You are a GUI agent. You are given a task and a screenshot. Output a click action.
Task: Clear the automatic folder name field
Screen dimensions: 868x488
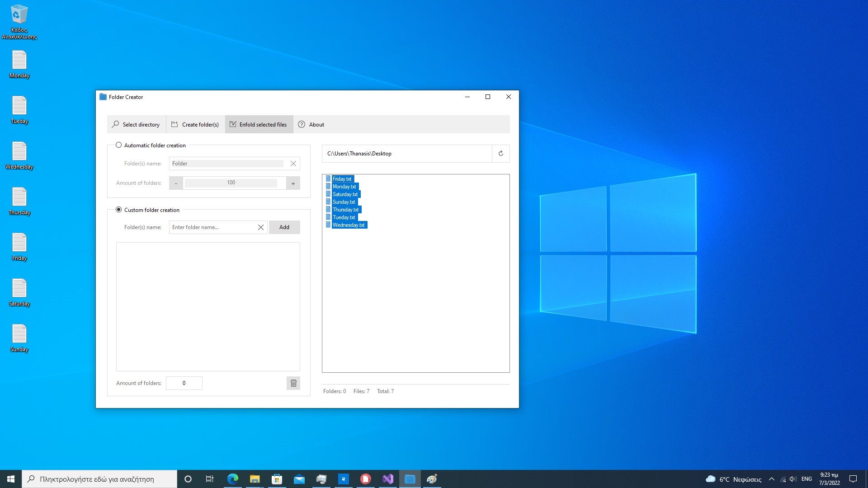tap(293, 164)
